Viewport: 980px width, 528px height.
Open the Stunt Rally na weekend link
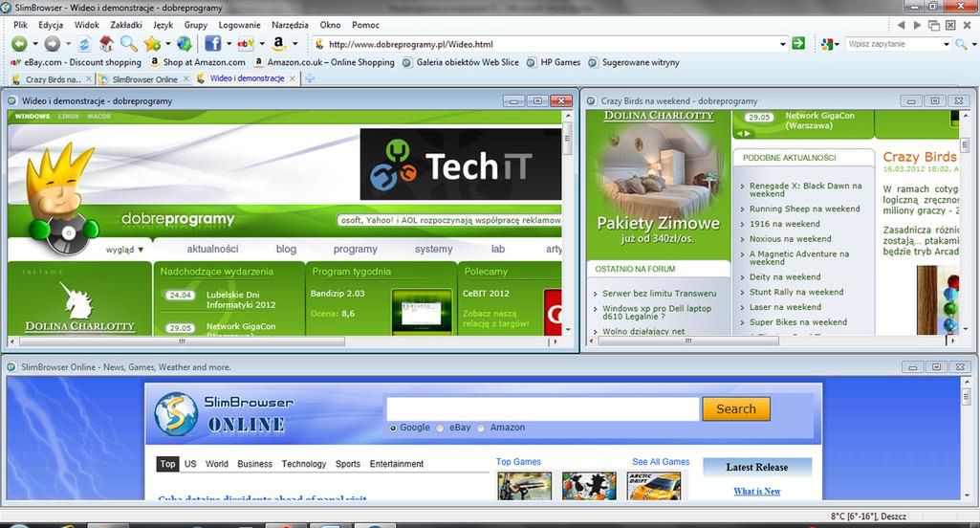coord(796,292)
